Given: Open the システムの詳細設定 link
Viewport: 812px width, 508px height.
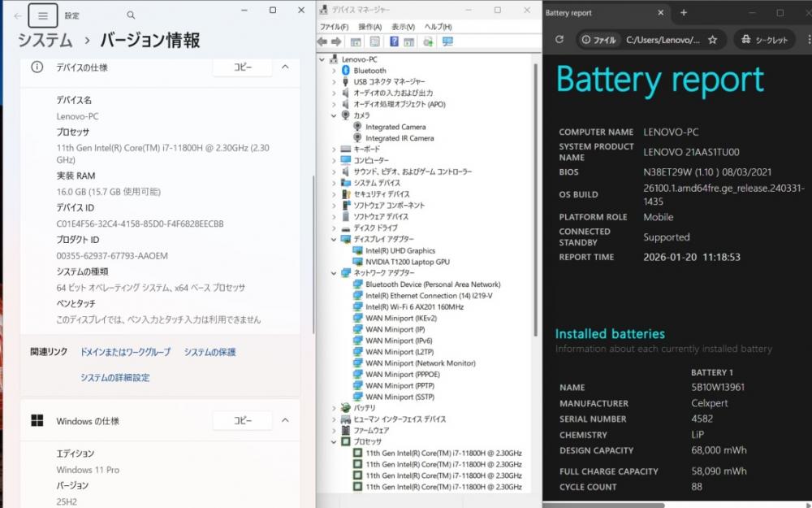Looking at the screenshot, I should point(114,377).
